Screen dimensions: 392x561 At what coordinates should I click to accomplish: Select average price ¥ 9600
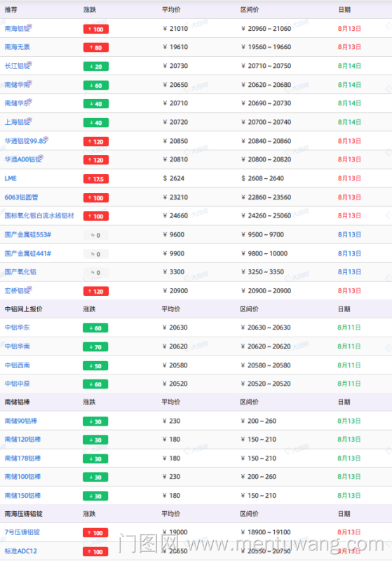pos(173,235)
